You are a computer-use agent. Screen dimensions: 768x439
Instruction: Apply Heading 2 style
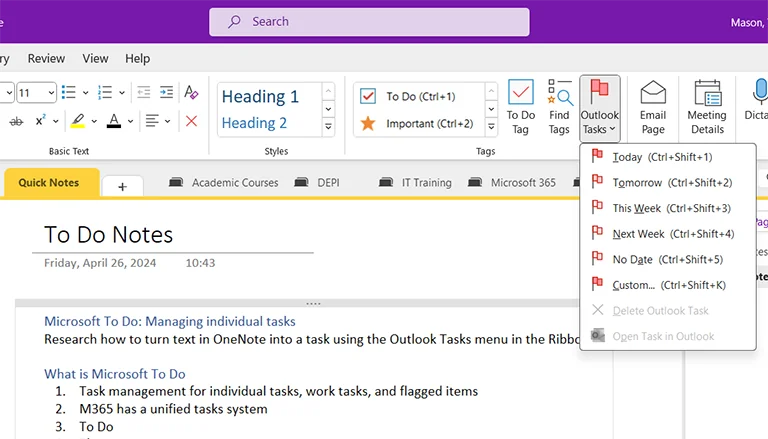point(254,123)
